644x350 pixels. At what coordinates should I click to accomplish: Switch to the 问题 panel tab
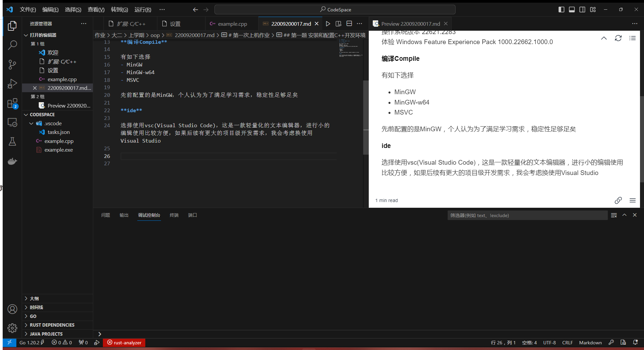[106, 215]
